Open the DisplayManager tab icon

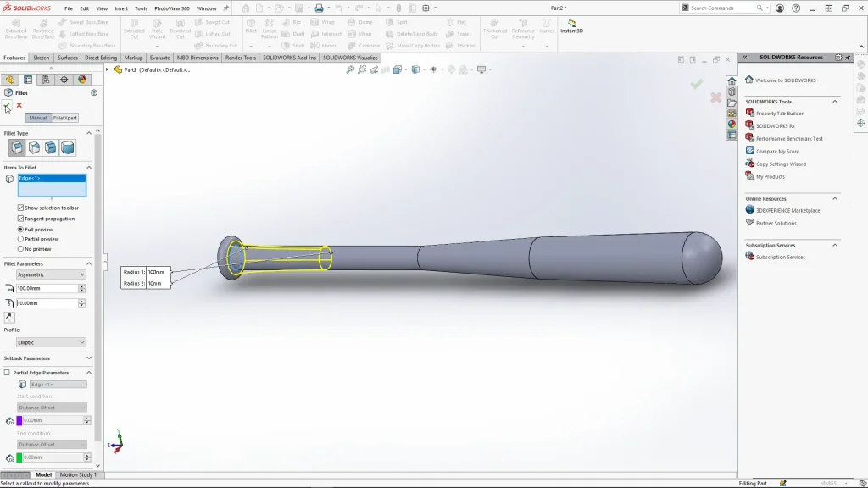coord(82,80)
